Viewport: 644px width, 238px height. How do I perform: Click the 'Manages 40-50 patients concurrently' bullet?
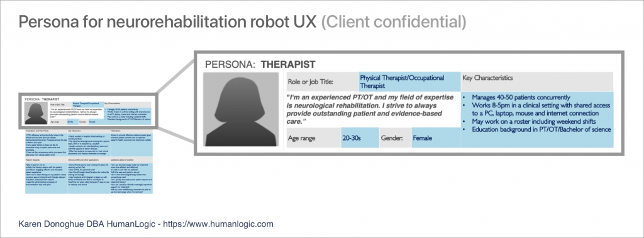click(x=521, y=97)
